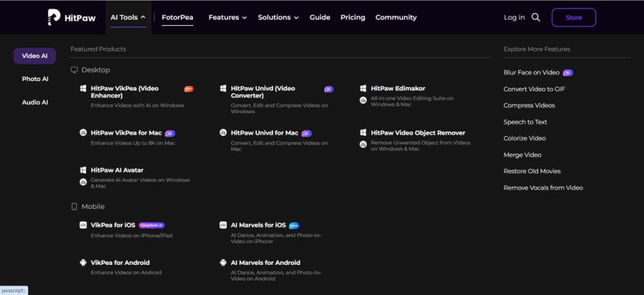Screen dimensions: 644x295
Task: Click the Store button
Action: tap(574, 17)
